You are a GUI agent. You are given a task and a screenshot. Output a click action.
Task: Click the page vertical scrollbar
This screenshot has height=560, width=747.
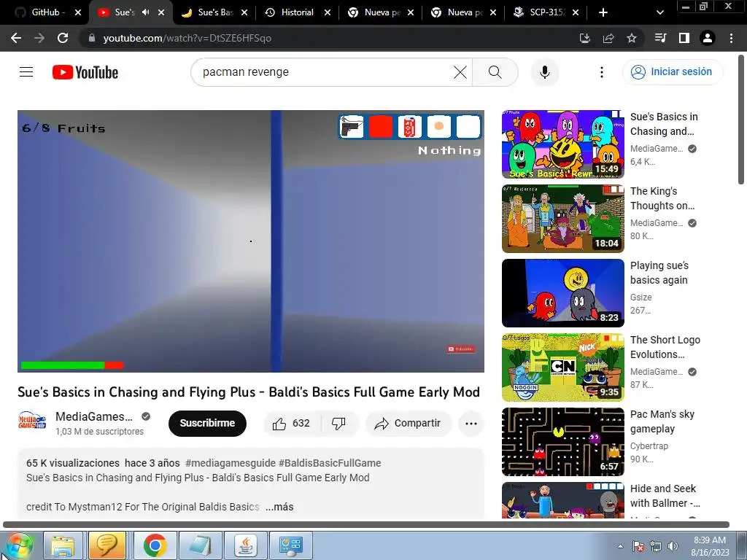pyautogui.click(x=741, y=119)
